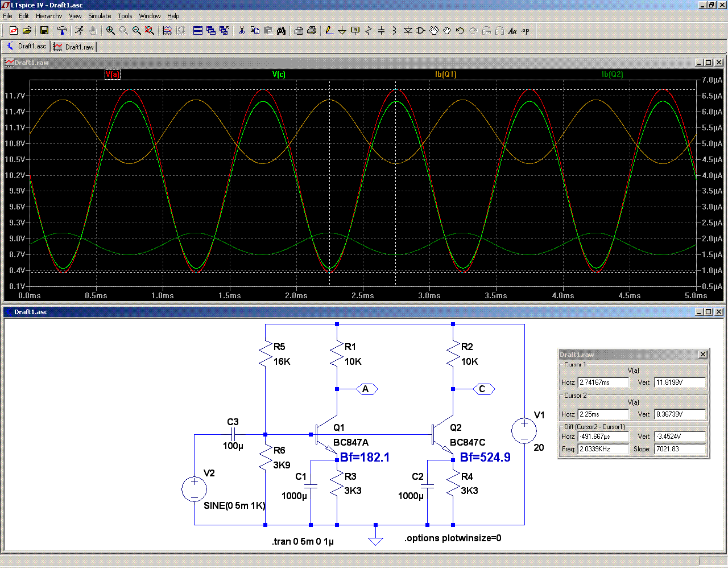Image resolution: width=728 pixels, height=568 pixels.
Task: Switch to the Draft1.raw tab
Action: 74,47
